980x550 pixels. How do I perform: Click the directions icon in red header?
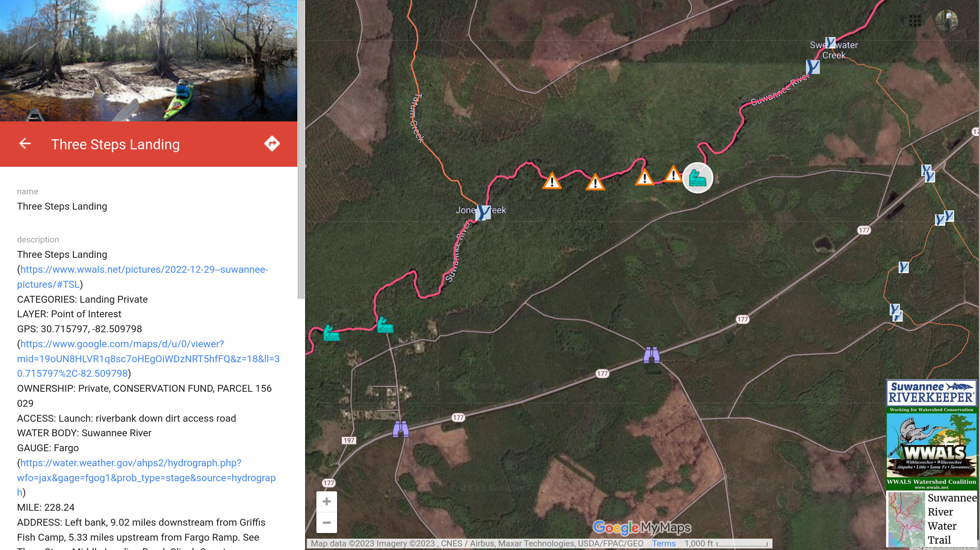[x=271, y=143]
